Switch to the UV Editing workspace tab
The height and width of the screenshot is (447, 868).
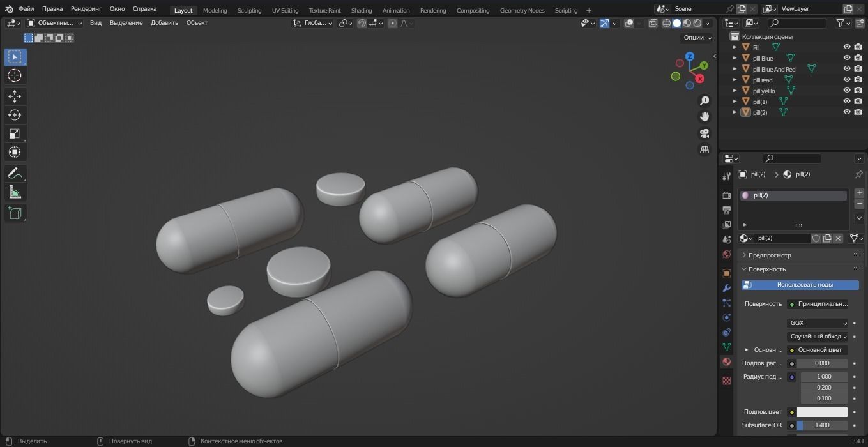click(x=285, y=10)
